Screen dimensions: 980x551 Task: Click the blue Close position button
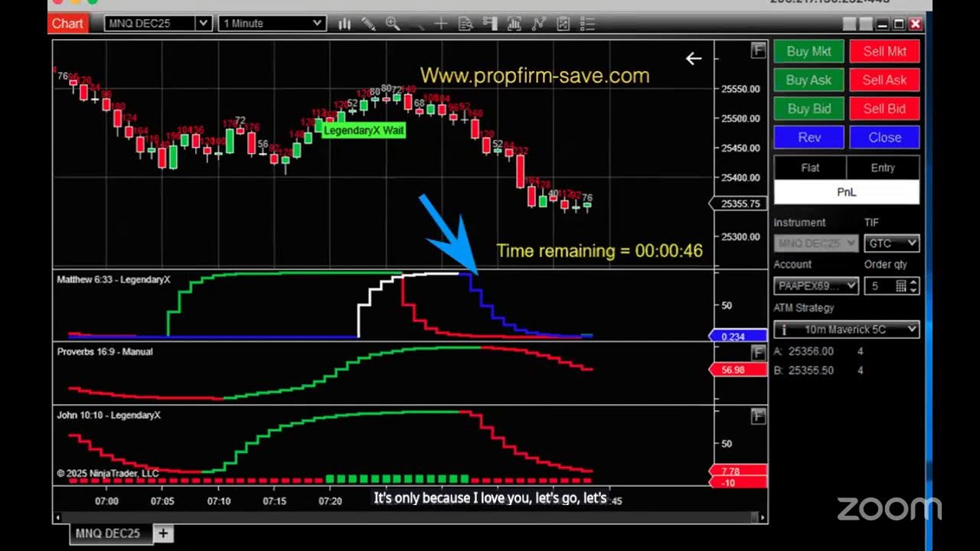[x=884, y=138]
